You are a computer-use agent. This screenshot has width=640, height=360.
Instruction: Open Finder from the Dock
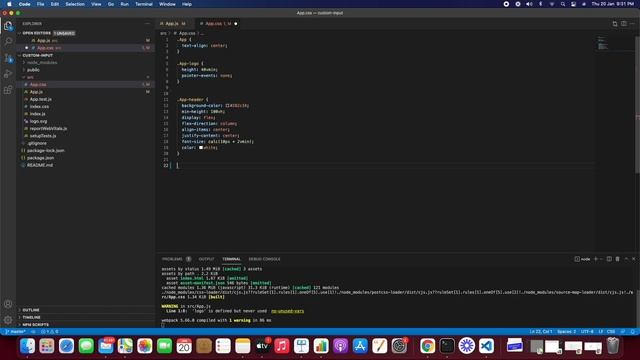[27, 346]
